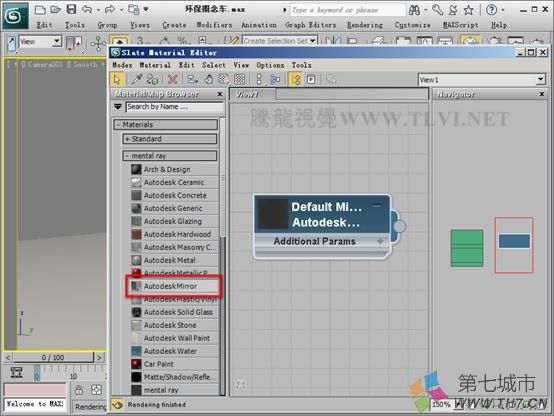Open Material/Map Browser options triangle
This screenshot has height=416, width=554.
pyautogui.click(x=118, y=107)
